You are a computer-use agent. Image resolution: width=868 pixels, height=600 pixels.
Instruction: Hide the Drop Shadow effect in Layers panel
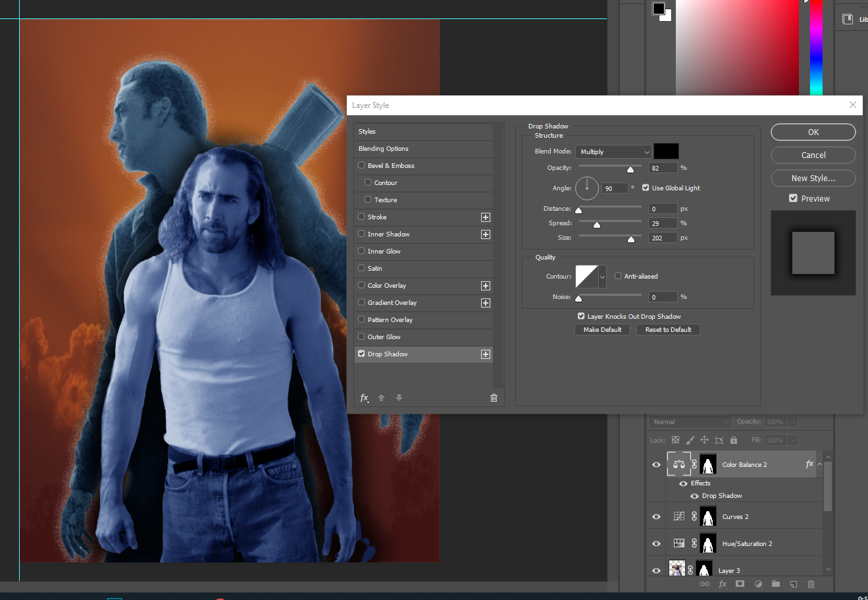coord(694,496)
